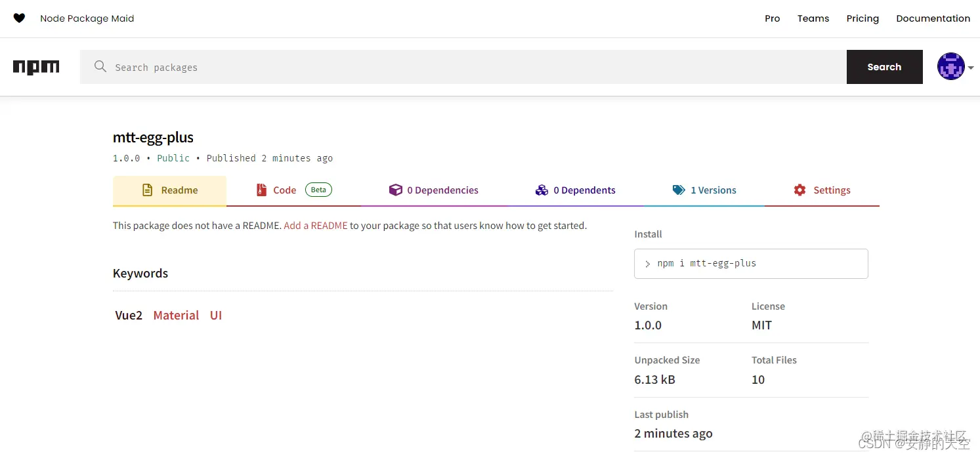The width and height of the screenshot is (980, 456).
Task: Click the Public label under title
Action: pyautogui.click(x=173, y=158)
